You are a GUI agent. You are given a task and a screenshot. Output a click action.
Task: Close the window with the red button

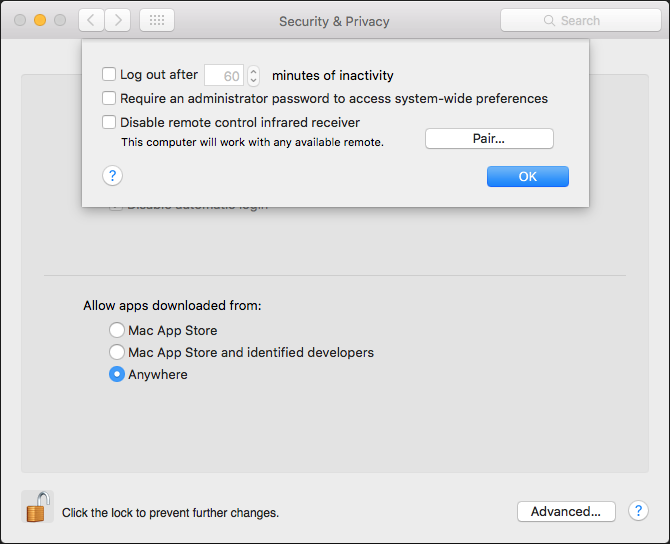point(20,20)
